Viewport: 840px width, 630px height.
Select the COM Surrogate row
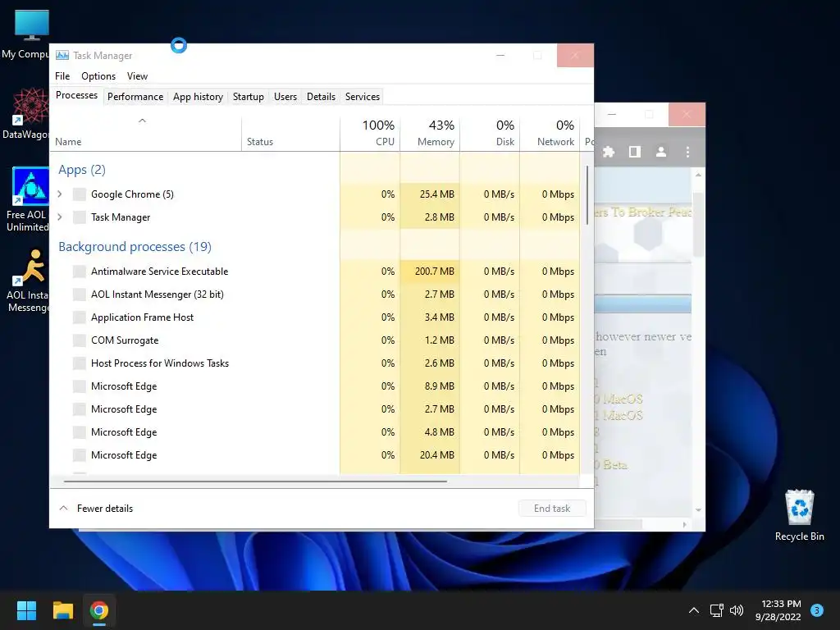(x=315, y=340)
